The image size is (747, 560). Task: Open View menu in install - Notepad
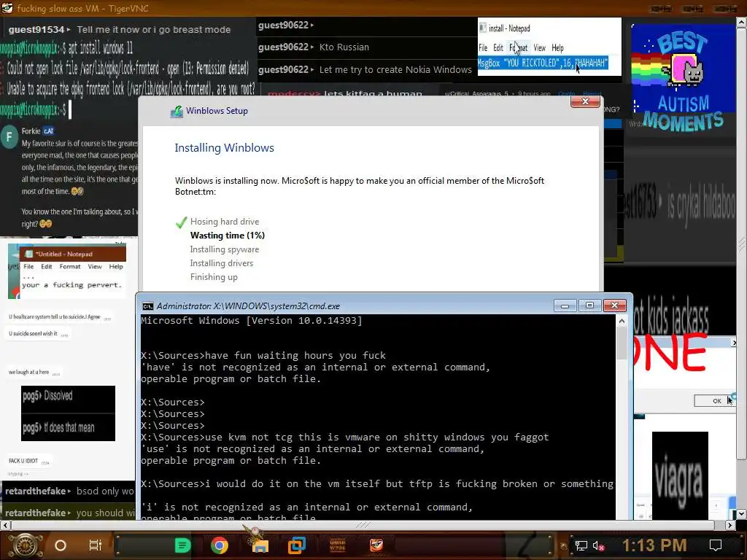tap(539, 47)
